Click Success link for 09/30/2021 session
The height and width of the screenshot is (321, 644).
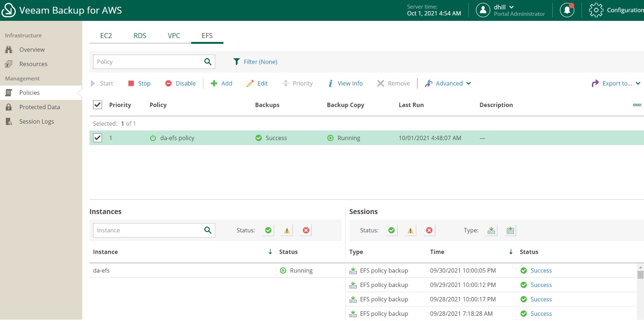(x=541, y=270)
